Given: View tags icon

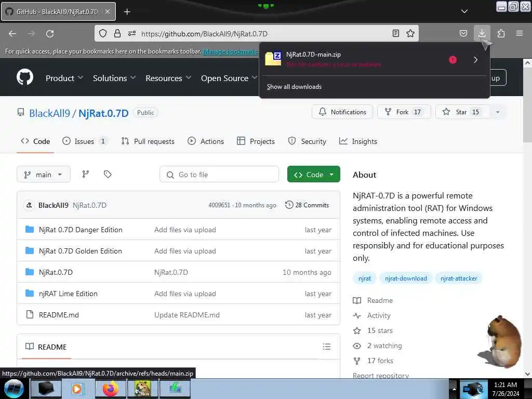Looking at the screenshot, I should point(108,174).
